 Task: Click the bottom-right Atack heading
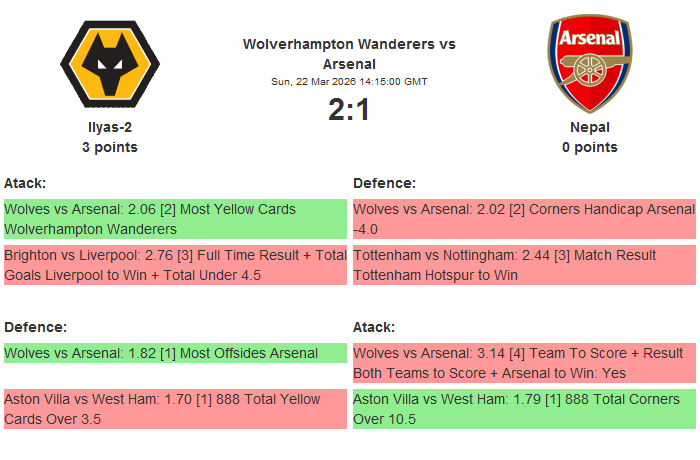[374, 327]
